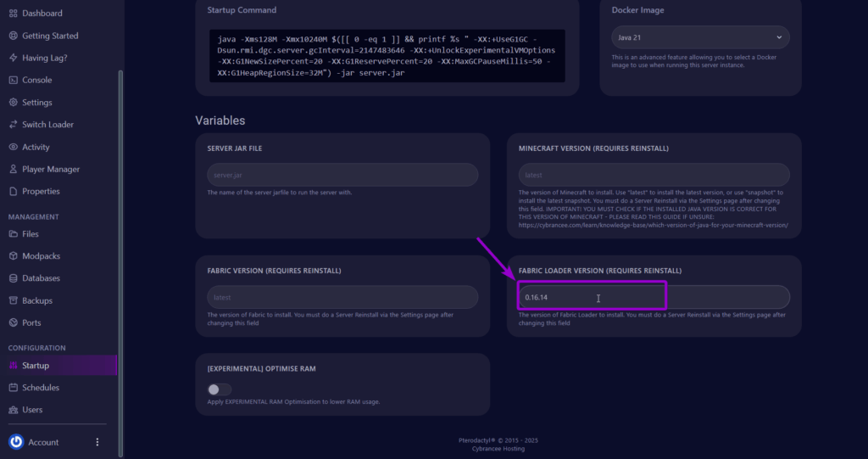
Task: Expand the Docker Image Java 21 dropdown
Action: coord(700,37)
